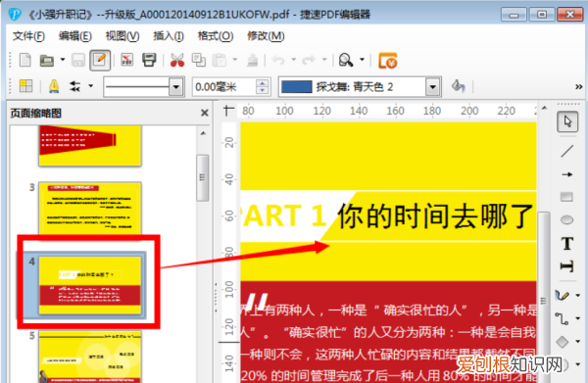The height and width of the screenshot is (383, 588).
Task: Open the 修改(M) menu
Action: (266, 36)
